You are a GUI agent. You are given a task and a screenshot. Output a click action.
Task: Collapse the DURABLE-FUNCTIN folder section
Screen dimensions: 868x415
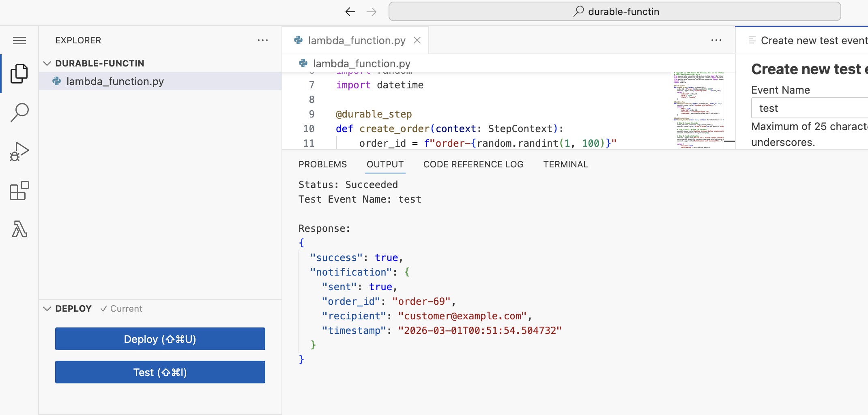[47, 64]
